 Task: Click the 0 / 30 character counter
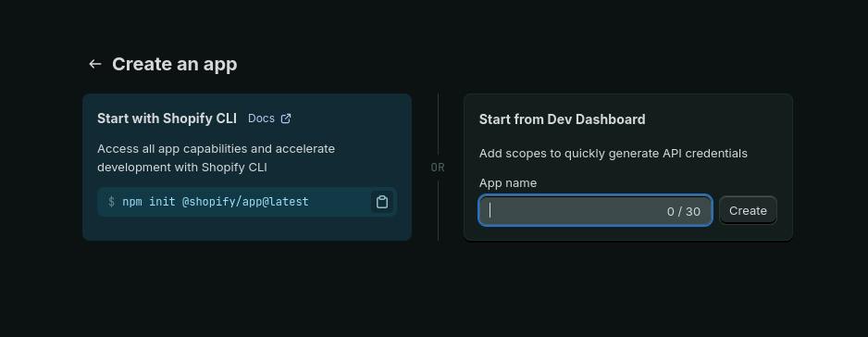[x=684, y=211]
